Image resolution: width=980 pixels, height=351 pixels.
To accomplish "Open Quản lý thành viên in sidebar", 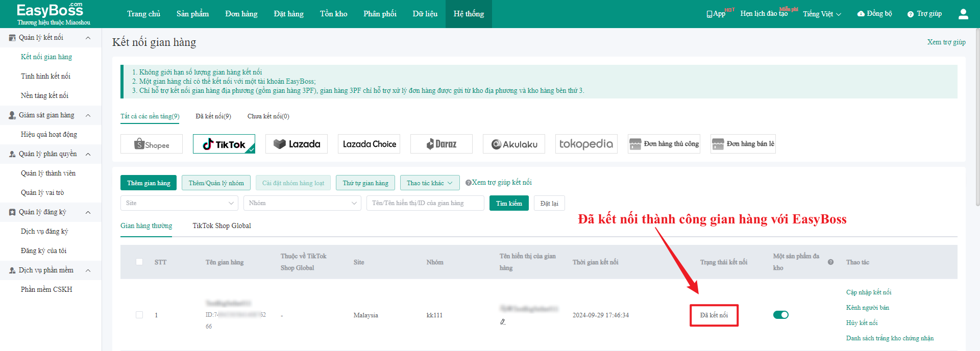I will pos(48,173).
